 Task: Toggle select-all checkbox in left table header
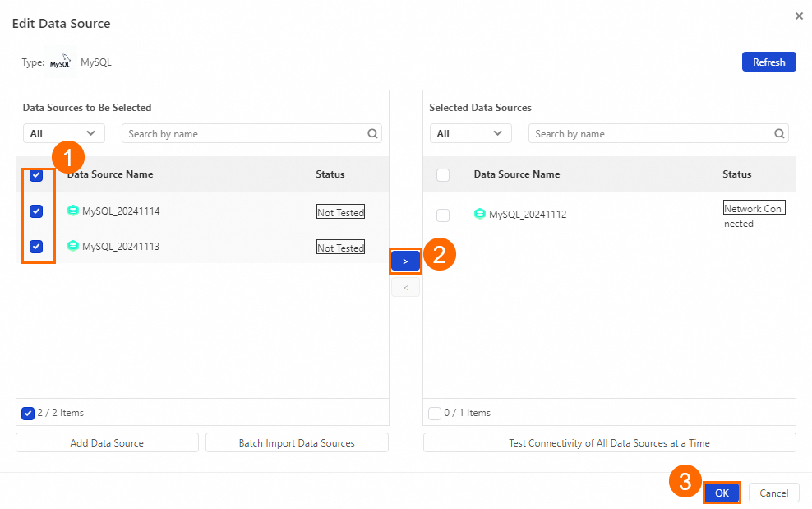point(36,175)
